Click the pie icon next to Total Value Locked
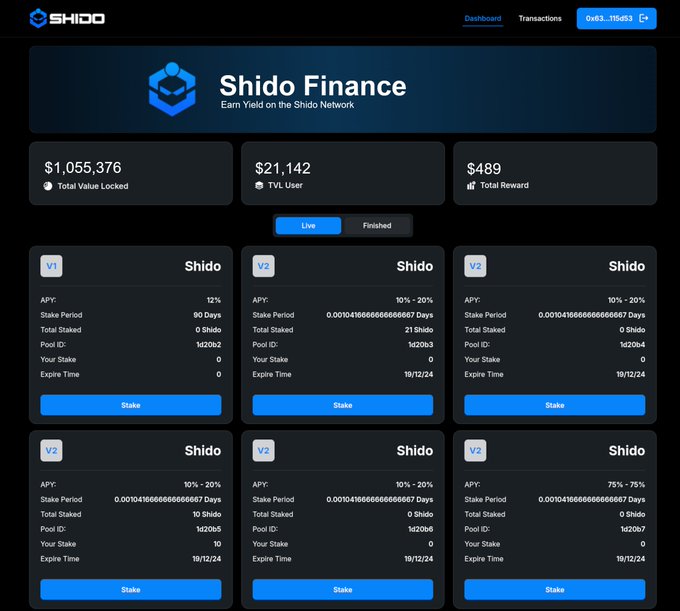 tap(48, 186)
